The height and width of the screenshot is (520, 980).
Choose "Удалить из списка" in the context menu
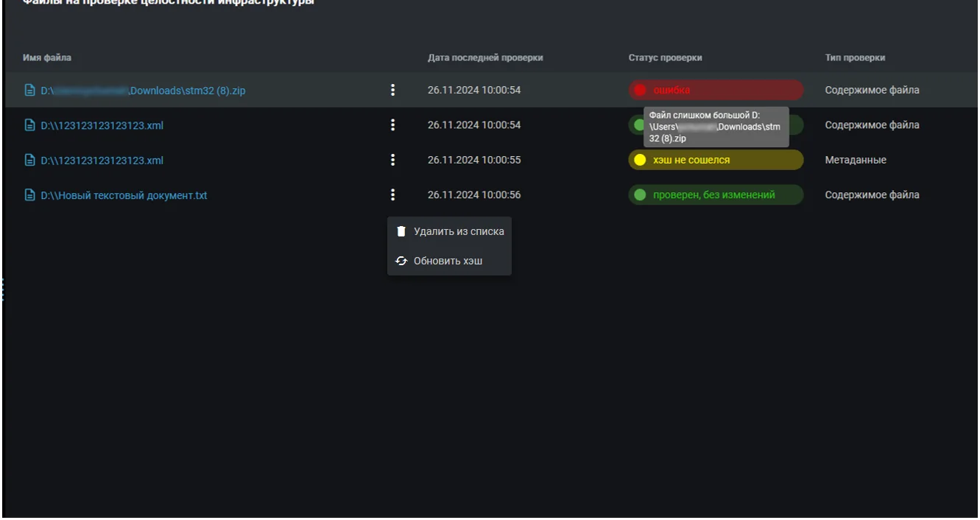(449, 231)
